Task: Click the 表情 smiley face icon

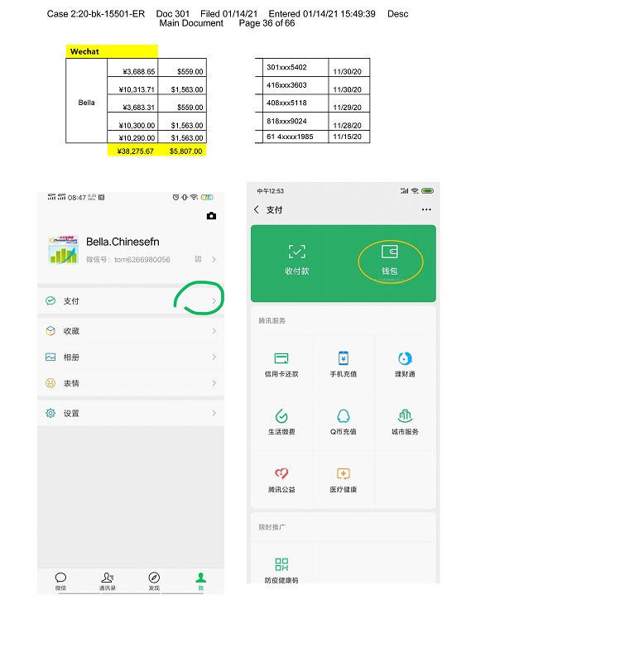Action: pyautogui.click(x=50, y=383)
